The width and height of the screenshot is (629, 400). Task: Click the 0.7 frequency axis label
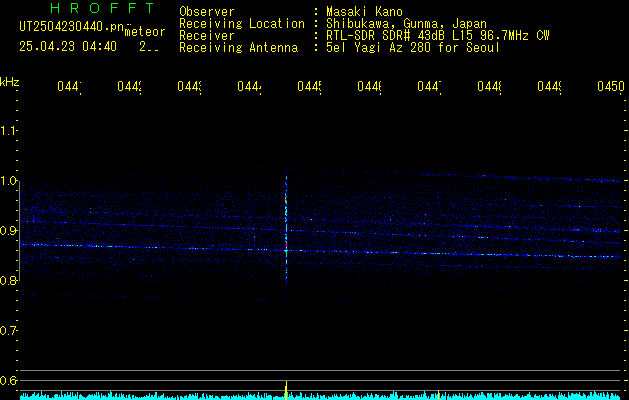coord(8,331)
